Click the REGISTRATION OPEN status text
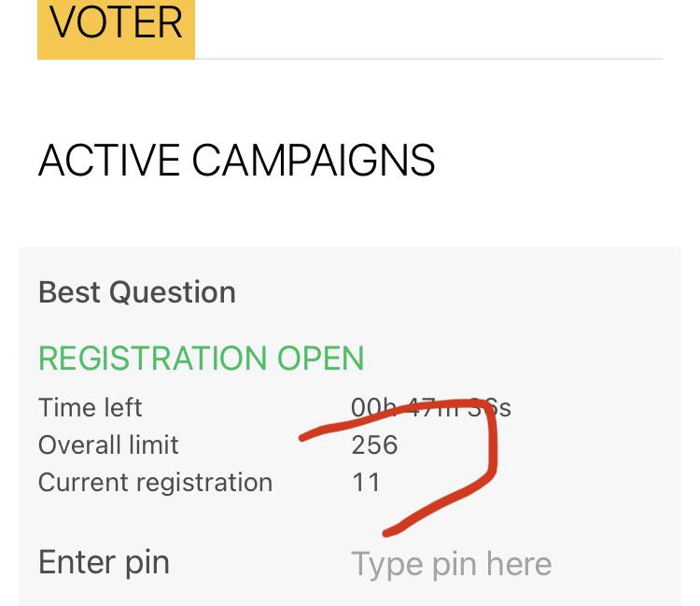Viewport: 700px width, 606px height. pos(201,358)
